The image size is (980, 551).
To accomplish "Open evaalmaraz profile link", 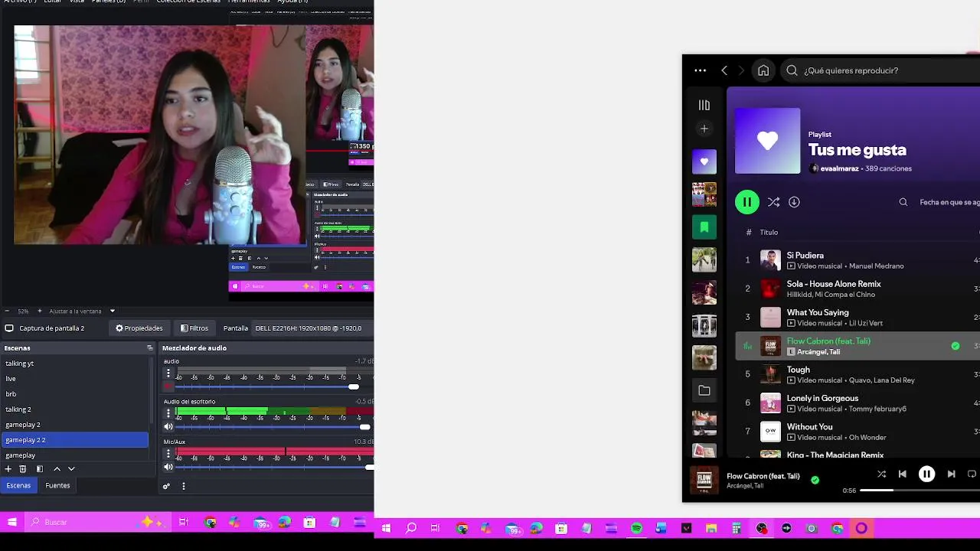I will click(839, 168).
